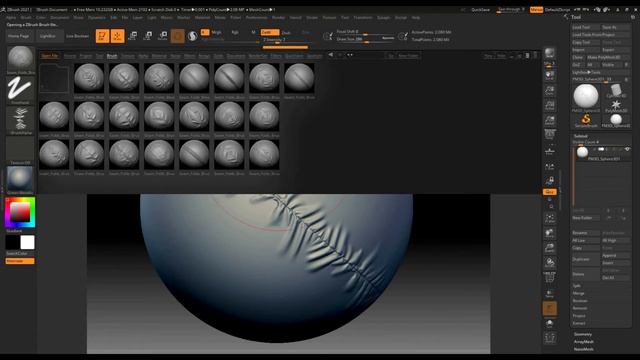Click the BPR render icon

coord(550,54)
